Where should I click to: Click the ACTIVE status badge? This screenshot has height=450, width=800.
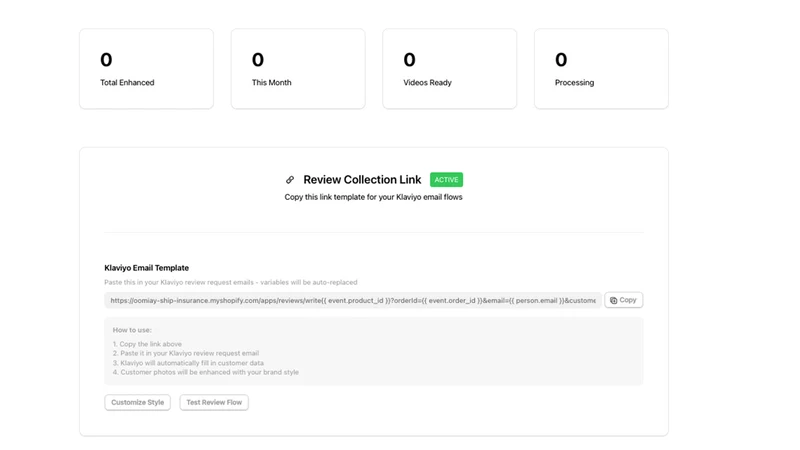click(x=446, y=180)
